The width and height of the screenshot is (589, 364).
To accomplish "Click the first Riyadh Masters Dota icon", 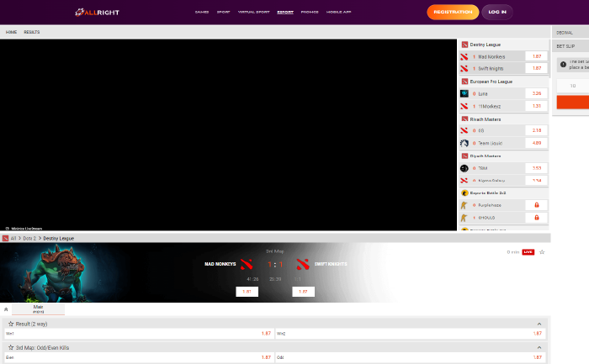I will pos(464,119).
